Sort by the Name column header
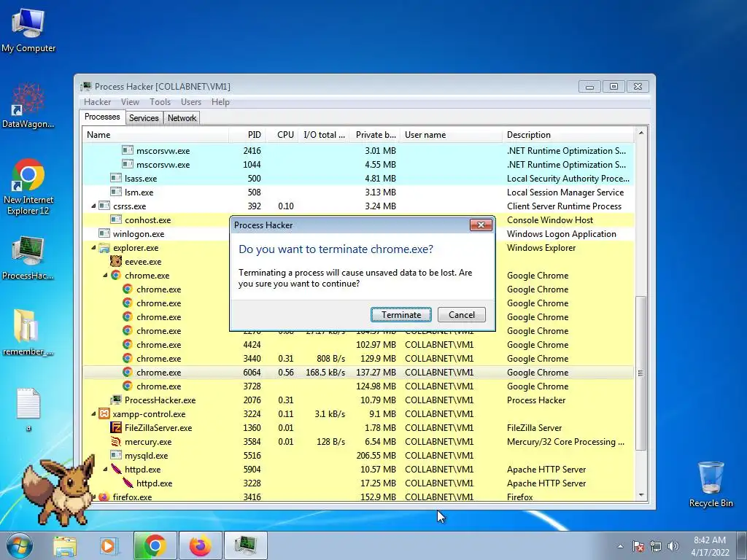747x560 pixels. coord(155,135)
